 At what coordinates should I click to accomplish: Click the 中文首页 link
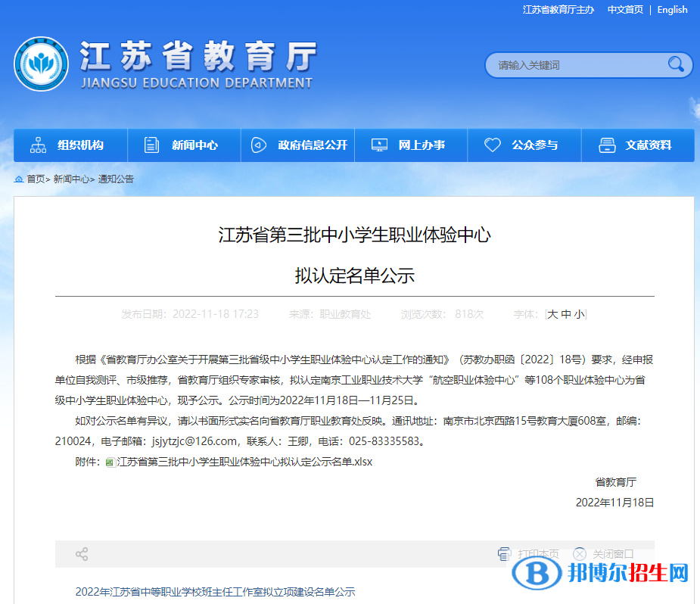click(625, 10)
